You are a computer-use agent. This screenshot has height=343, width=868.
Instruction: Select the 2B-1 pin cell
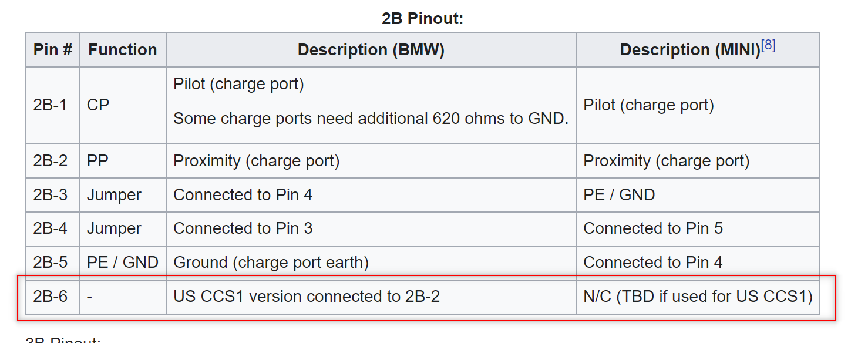51,105
